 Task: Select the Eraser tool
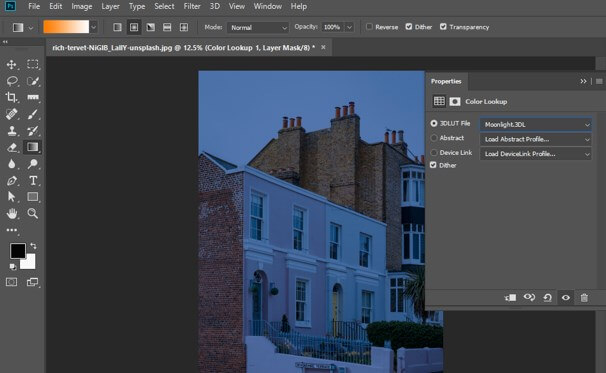(12, 147)
